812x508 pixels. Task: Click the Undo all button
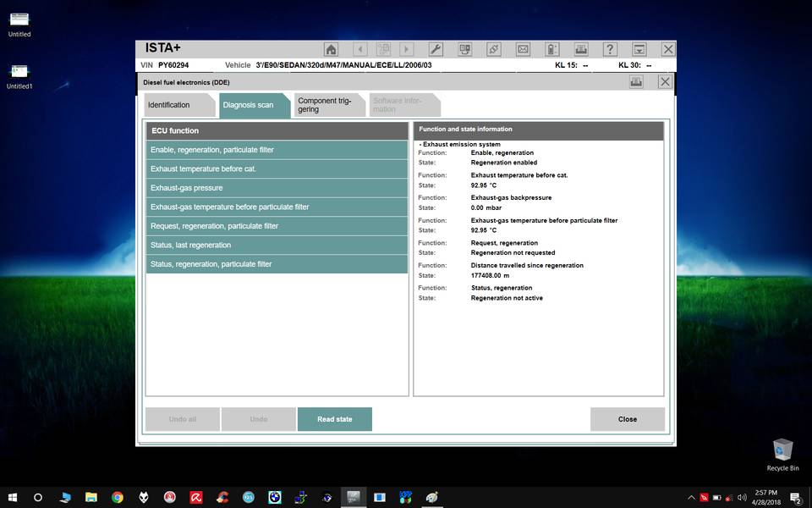(183, 419)
